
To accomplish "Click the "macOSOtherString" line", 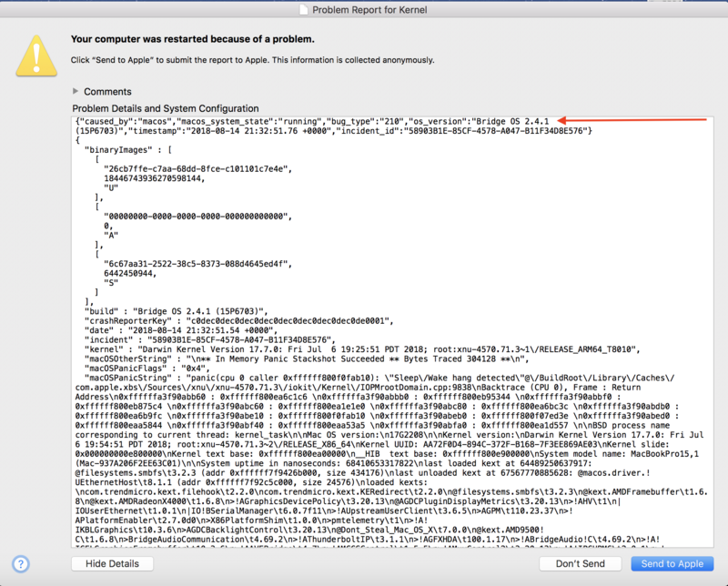I will pos(307,359).
